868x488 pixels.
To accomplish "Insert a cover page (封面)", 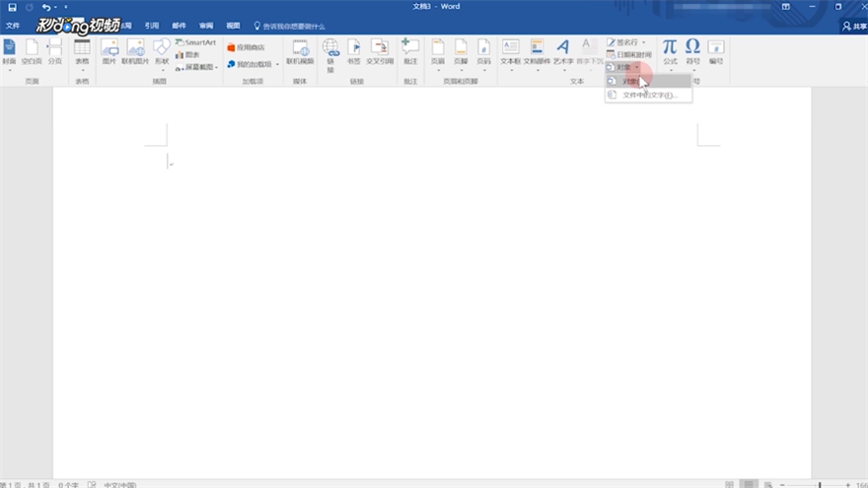I will tap(9, 53).
